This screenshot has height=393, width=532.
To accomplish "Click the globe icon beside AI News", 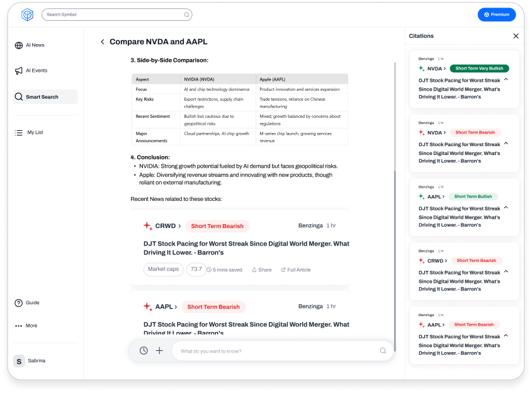I will point(19,45).
